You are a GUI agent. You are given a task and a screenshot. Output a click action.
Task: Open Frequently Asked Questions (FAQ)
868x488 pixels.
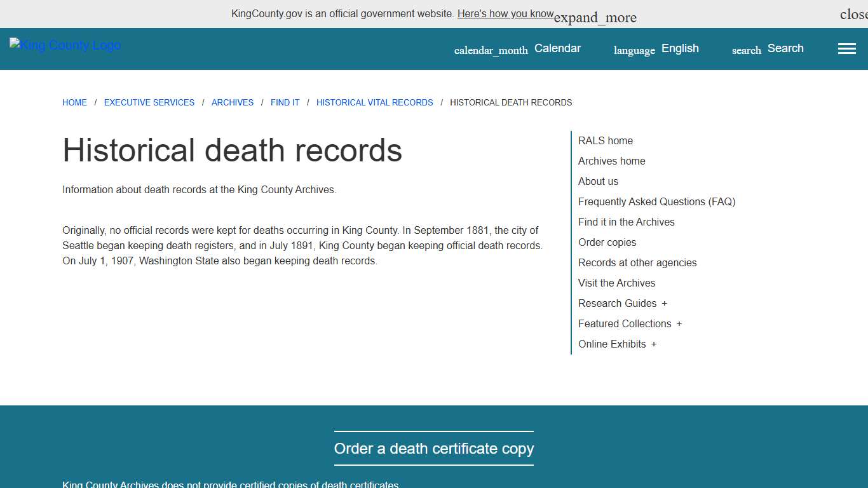pyautogui.click(x=656, y=201)
